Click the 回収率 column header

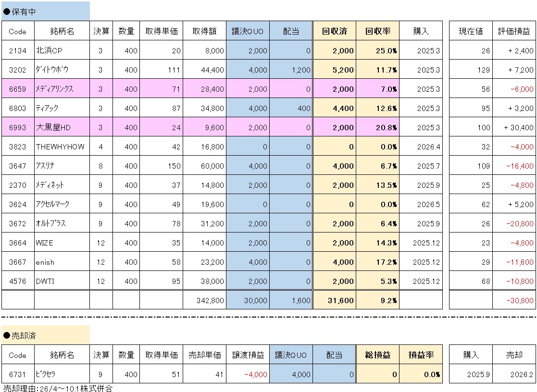[378, 31]
